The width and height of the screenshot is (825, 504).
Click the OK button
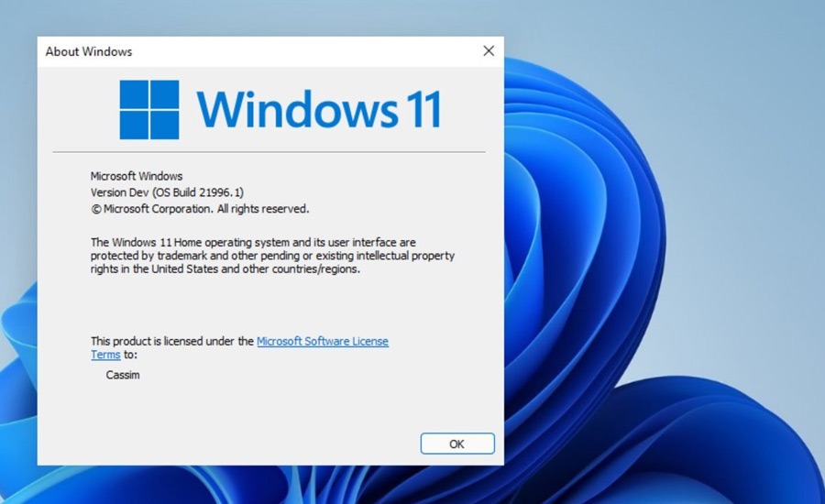(457, 444)
